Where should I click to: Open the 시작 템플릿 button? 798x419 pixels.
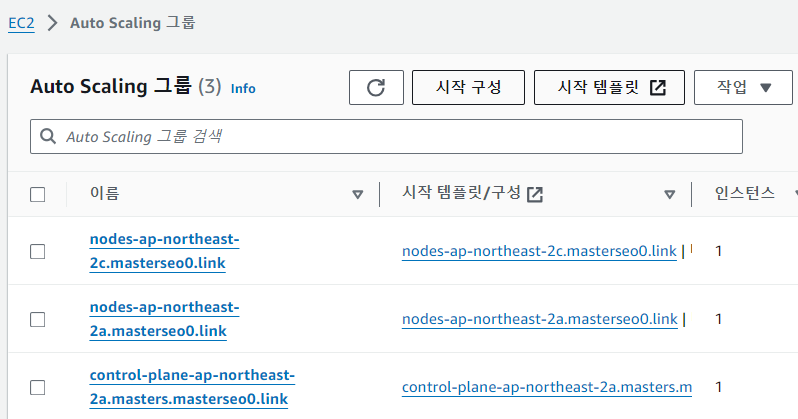coord(609,88)
